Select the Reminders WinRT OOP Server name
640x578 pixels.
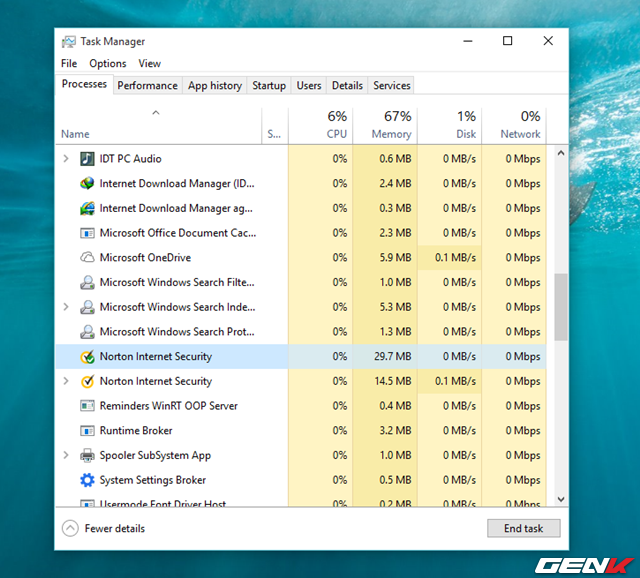[169, 406]
